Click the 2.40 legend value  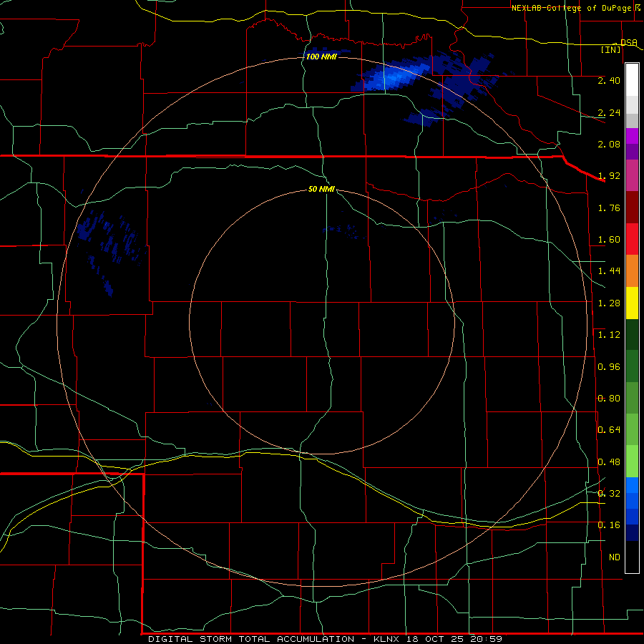click(609, 80)
